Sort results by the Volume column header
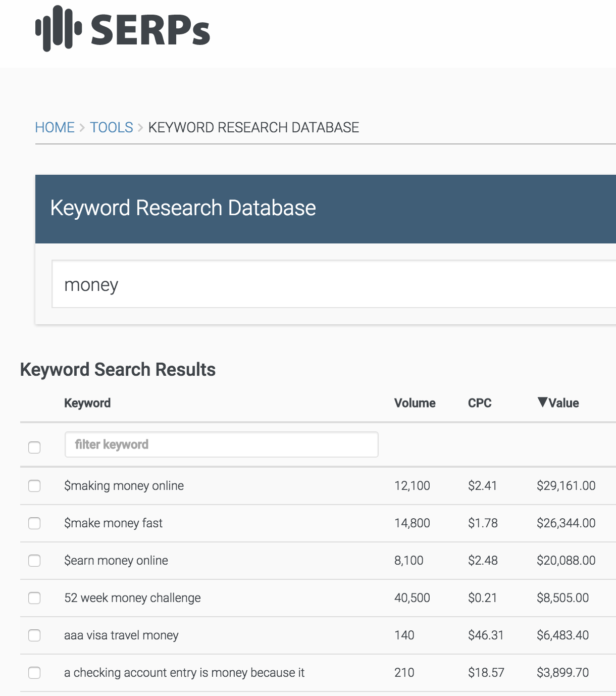The height and width of the screenshot is (696, 616). pyautogui.click(x=415, y=403)
